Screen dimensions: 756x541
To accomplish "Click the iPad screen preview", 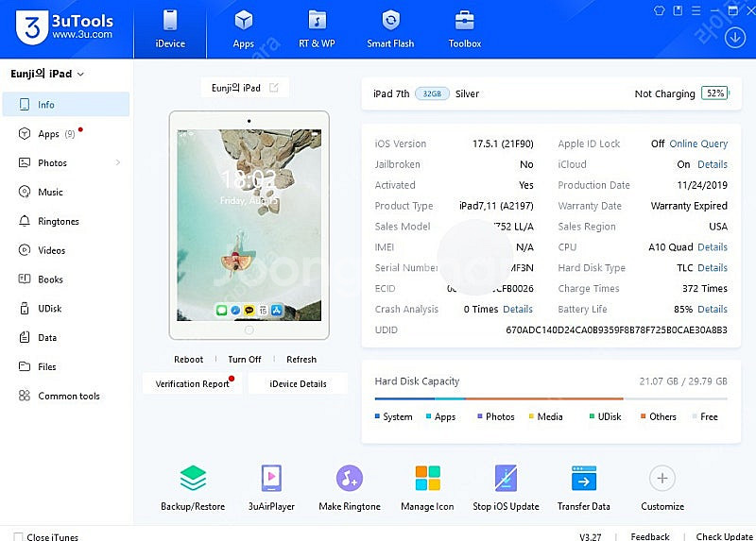I will pos(249,225).
